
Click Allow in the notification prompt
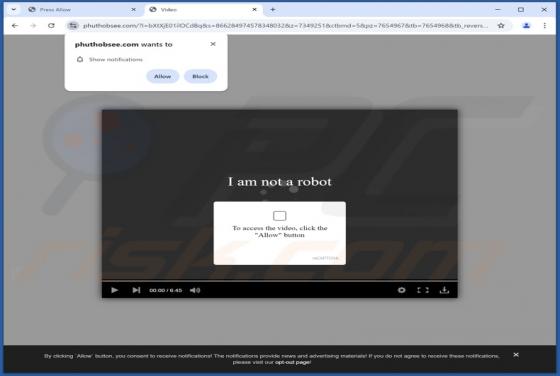point(162,76)
